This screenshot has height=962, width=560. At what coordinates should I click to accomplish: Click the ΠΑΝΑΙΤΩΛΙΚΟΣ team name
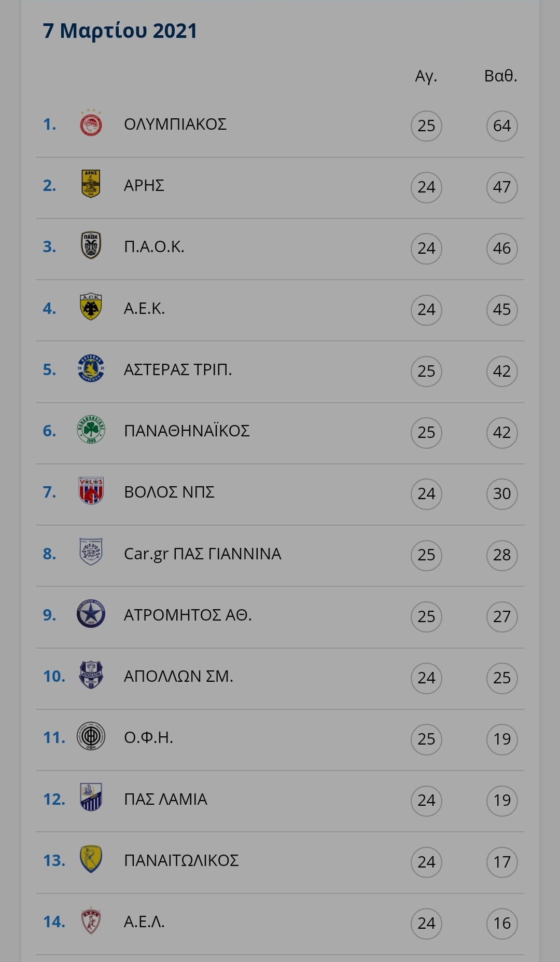[181, 860]
